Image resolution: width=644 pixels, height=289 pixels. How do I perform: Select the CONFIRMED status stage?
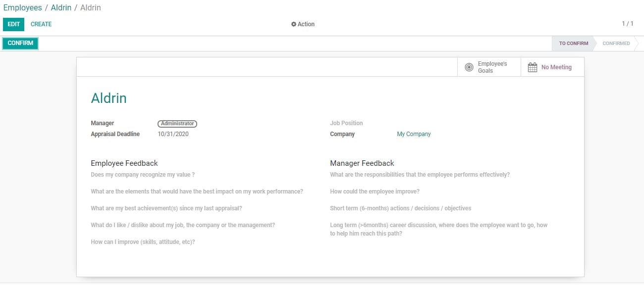pos(616,44)
